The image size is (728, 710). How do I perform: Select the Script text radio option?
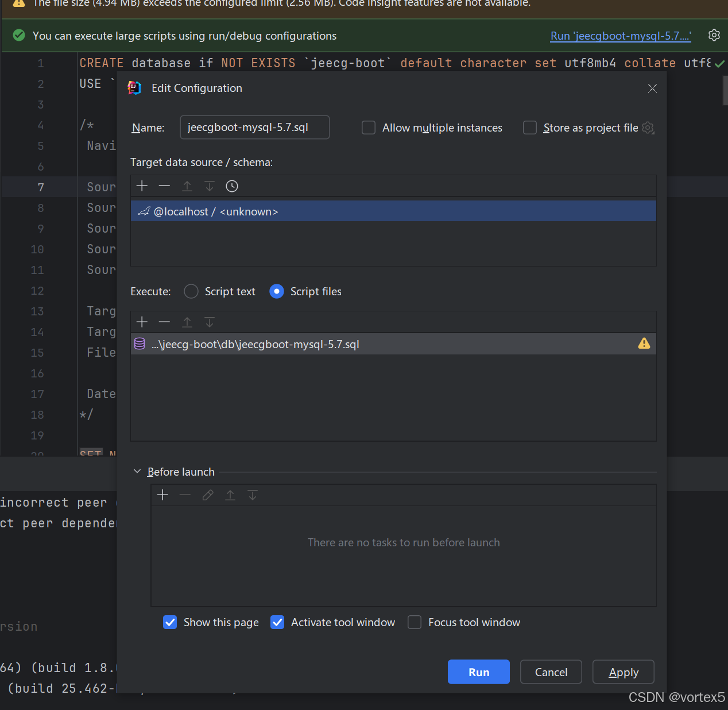[191, 291]
